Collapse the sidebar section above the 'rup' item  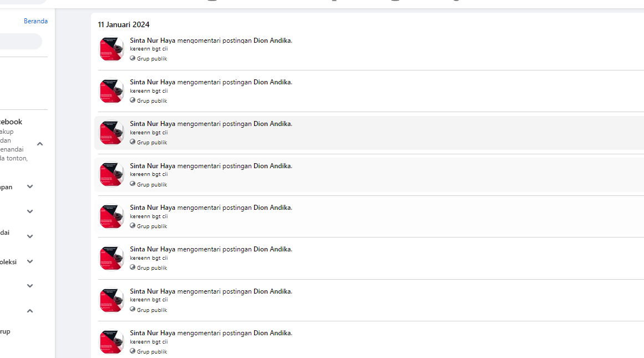30,311
